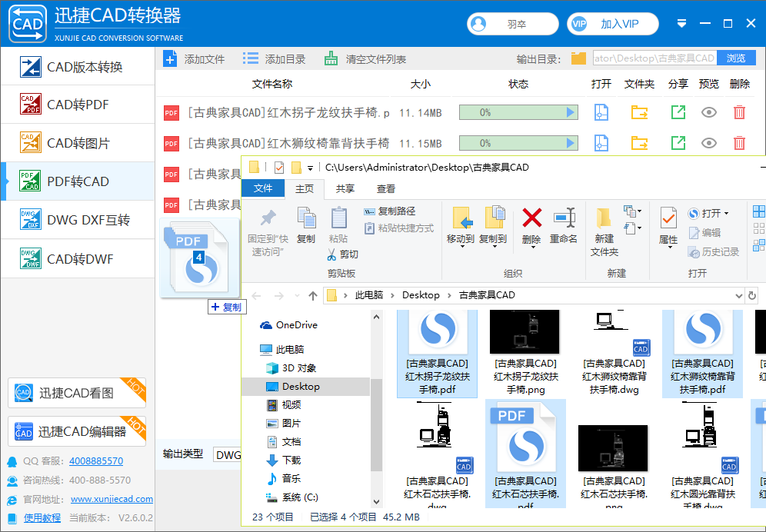Click QQ number 4008885570 link
This screenshot has height=532, width=766.
(x=96, y=461)
